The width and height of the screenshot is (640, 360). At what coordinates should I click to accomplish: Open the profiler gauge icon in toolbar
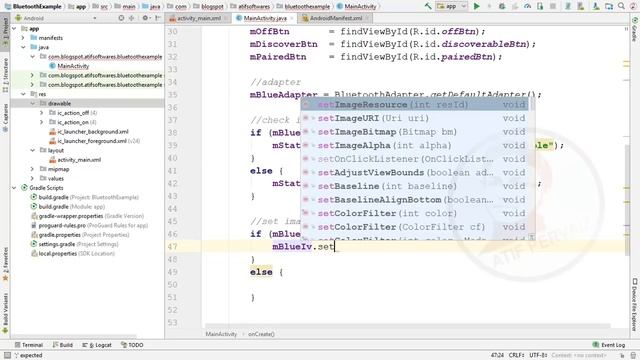pos(527,6)
